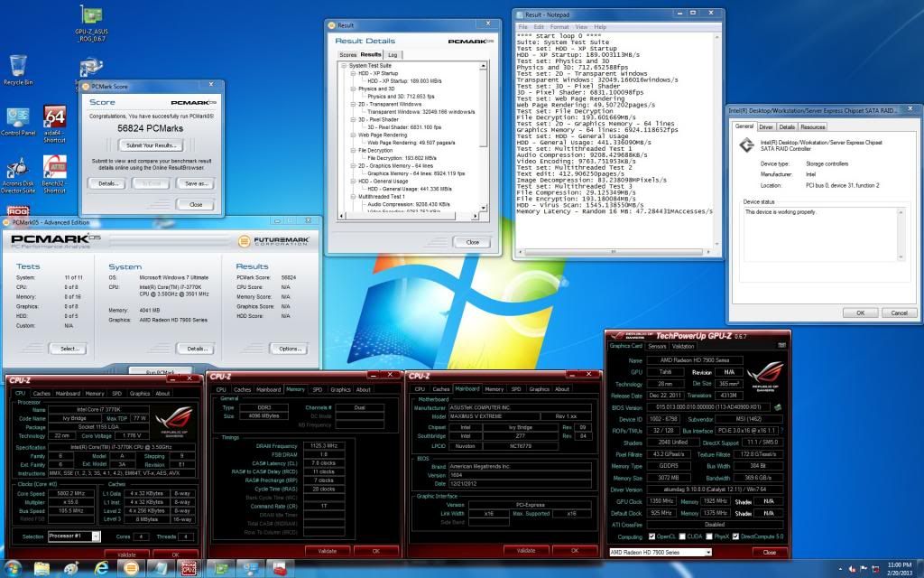Viewport: 924px width, 578px height.
Task: Collapse the System Test Suite tree node
Action: tap(343, 66)
